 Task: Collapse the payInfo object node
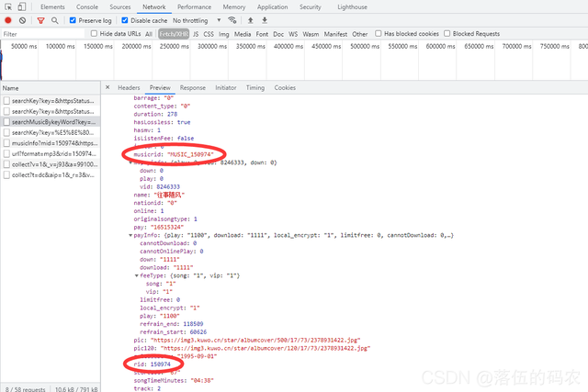[x=130, y=235]
